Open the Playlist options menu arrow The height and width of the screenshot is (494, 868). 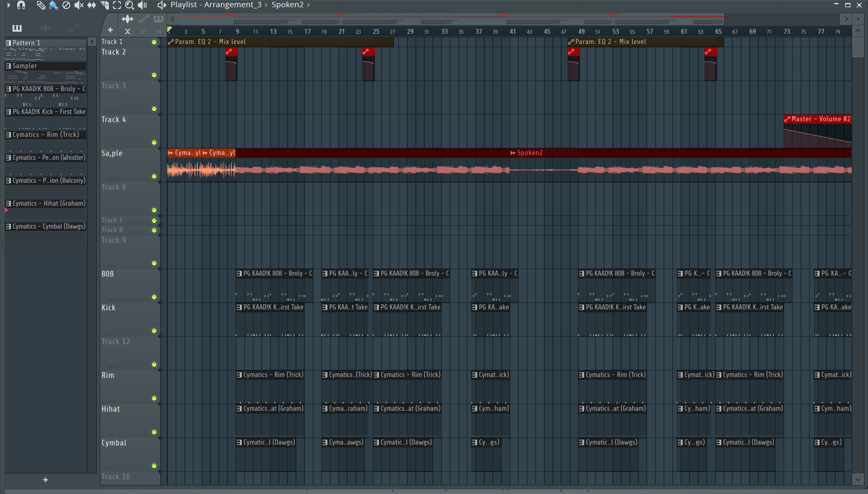[x=9, y=5]
